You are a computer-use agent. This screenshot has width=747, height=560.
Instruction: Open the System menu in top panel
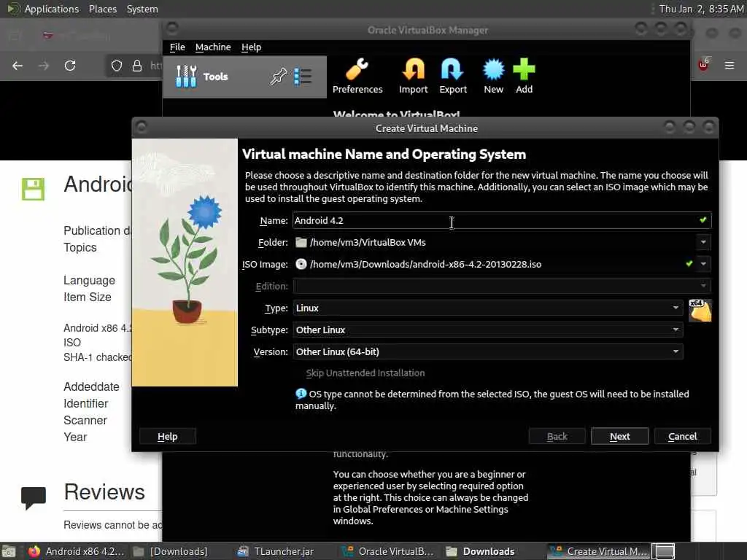click(x=142, y=9)
